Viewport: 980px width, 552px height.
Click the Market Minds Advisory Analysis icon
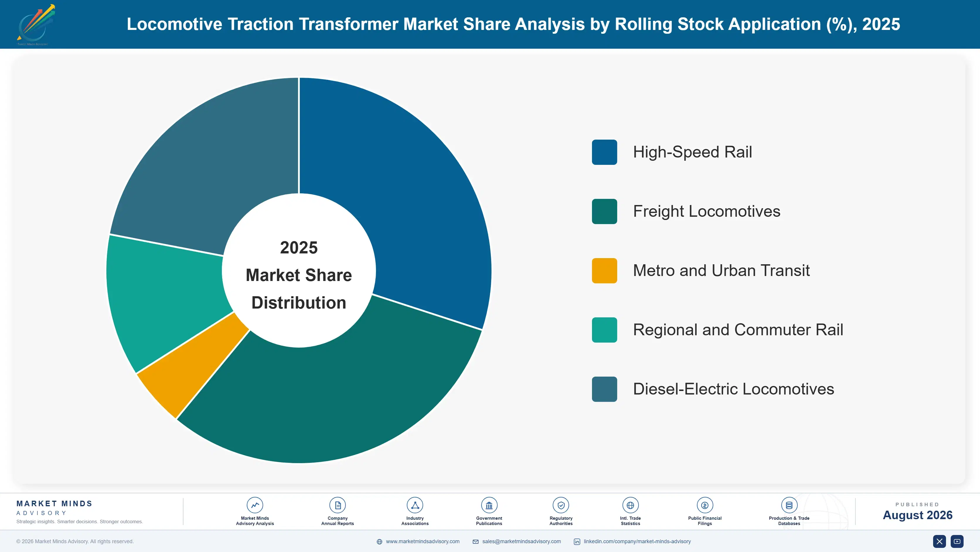(255, 505)
